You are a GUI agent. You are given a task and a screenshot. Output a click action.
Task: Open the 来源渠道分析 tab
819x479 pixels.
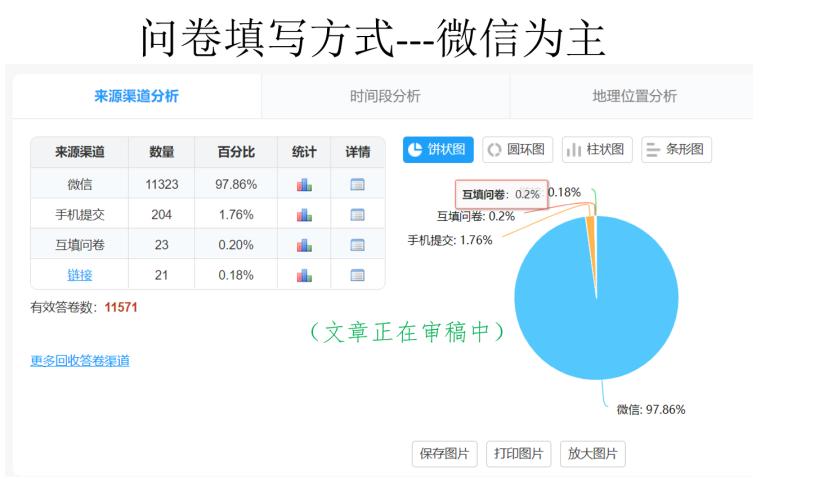point(136,96)
